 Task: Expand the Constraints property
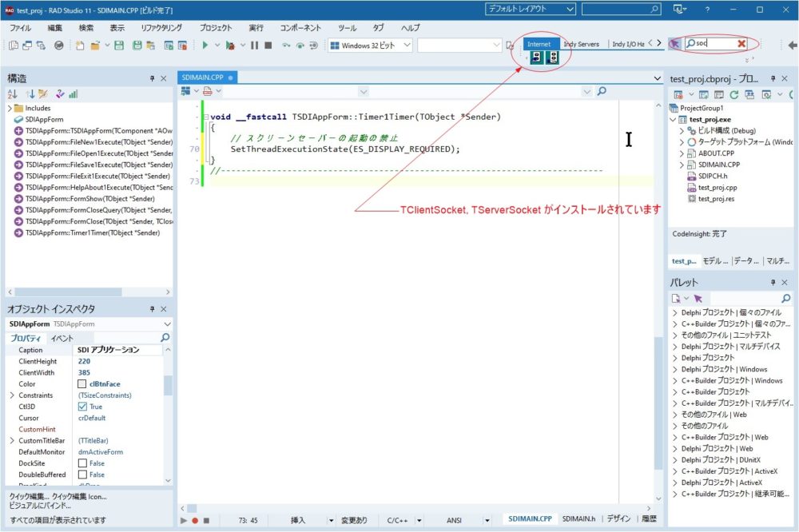click(x=11, y=395)
